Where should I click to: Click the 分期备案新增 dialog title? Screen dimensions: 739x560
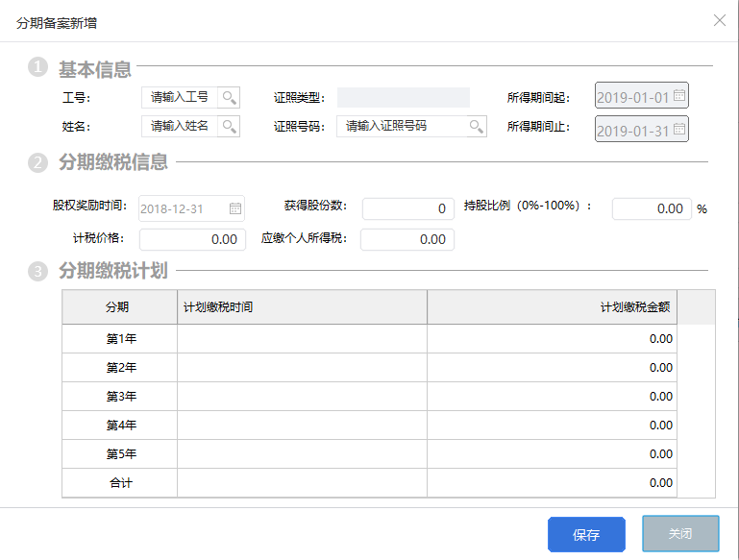(x=57, y=23)
